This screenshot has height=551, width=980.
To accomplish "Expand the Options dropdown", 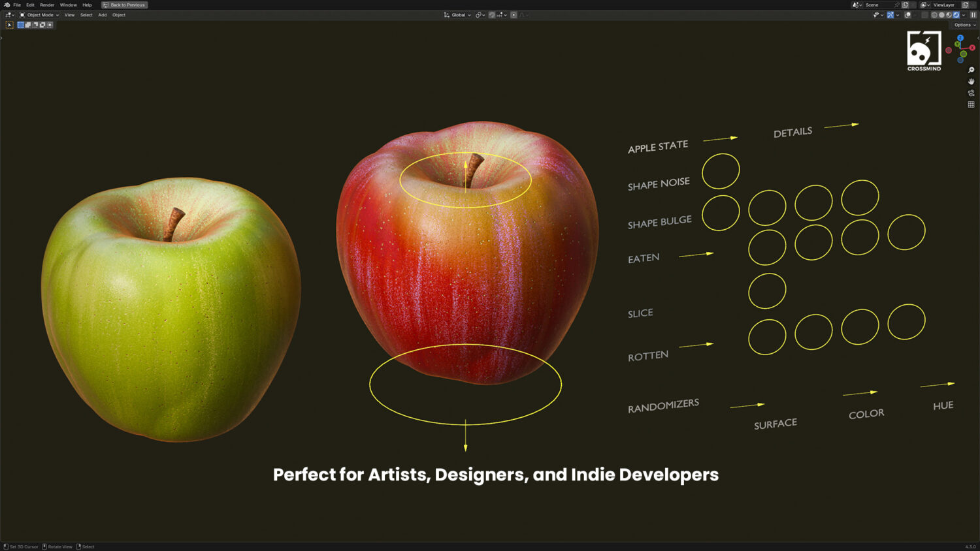I will tap(964, 25).
